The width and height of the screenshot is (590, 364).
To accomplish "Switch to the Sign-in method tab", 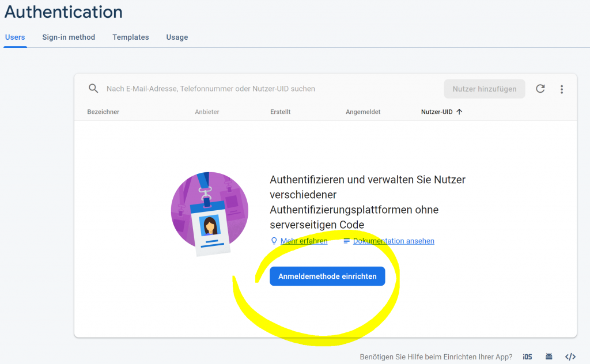I will 69,37.
